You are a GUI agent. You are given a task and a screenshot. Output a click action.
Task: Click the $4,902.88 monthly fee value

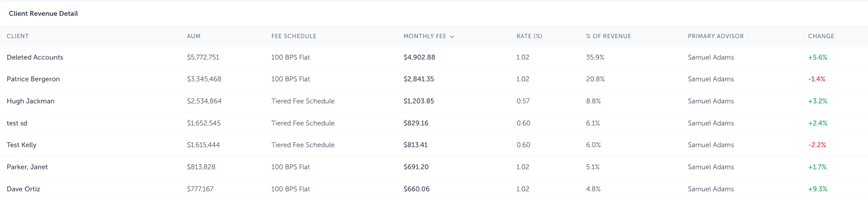(419, 57)
